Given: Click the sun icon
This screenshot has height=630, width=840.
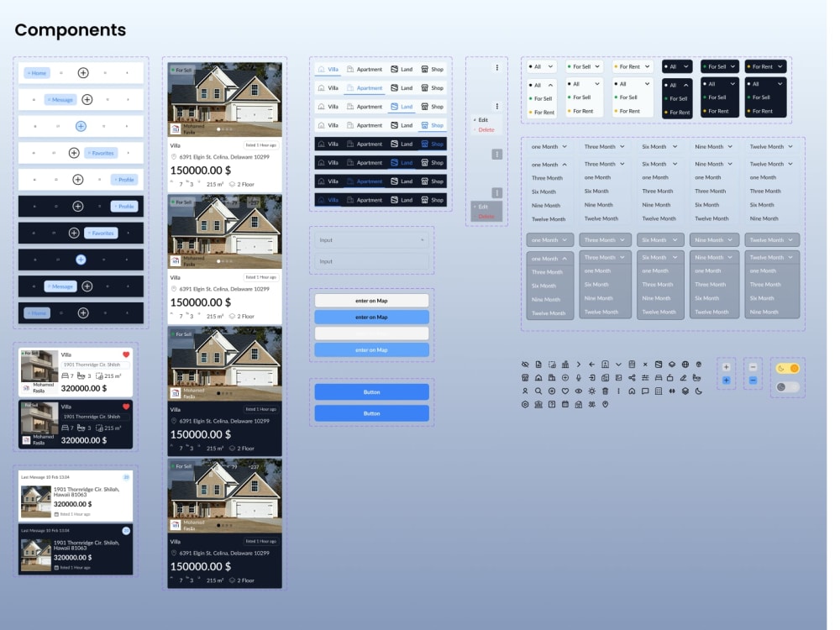Looking at the screenshot, I should click(x=592, y=391).
